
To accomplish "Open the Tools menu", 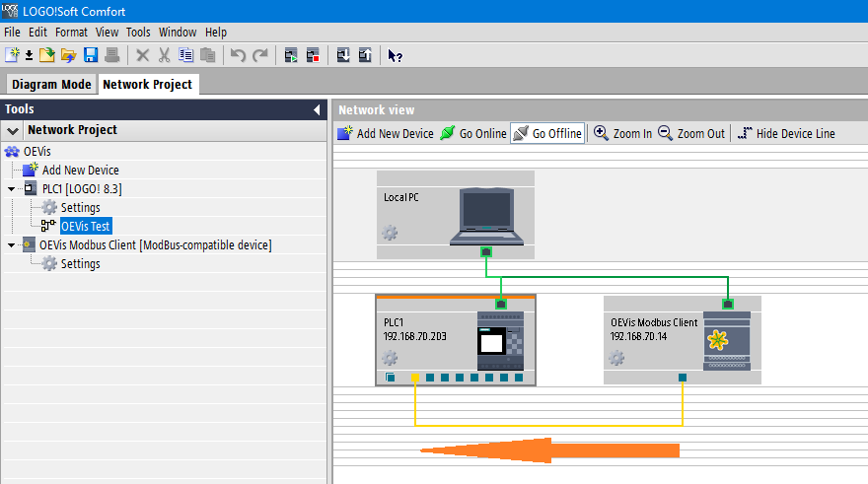I will pos(138,33).
